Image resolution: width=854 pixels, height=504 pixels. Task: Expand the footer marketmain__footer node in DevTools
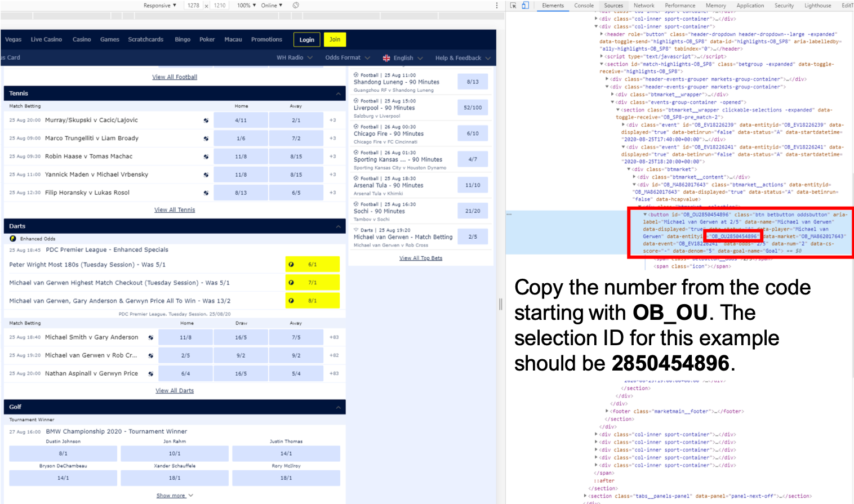point(607,412)
